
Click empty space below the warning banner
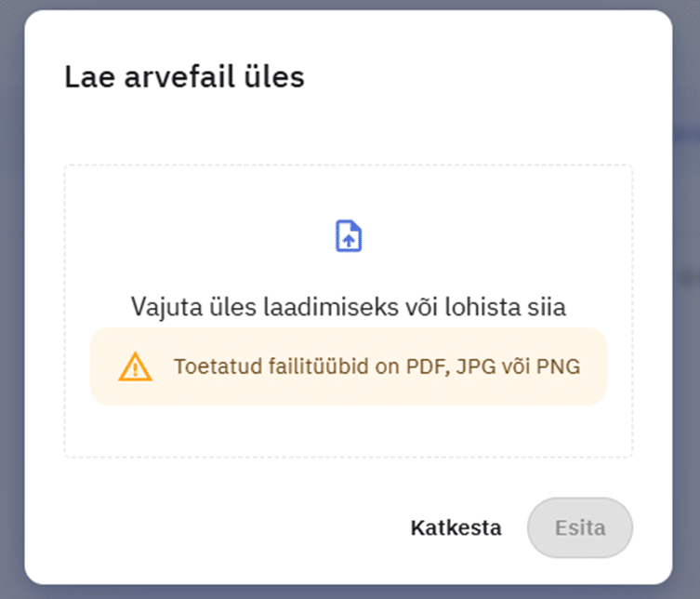pyautogui.click(x=348, y=431)
